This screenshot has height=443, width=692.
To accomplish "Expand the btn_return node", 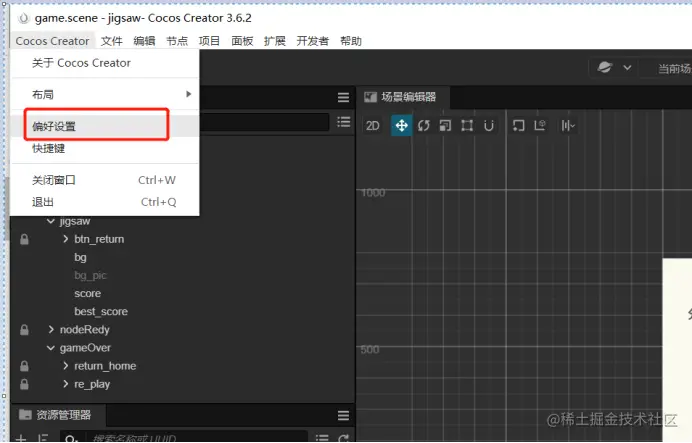I will pyautogui.click(x=65, y=239).
